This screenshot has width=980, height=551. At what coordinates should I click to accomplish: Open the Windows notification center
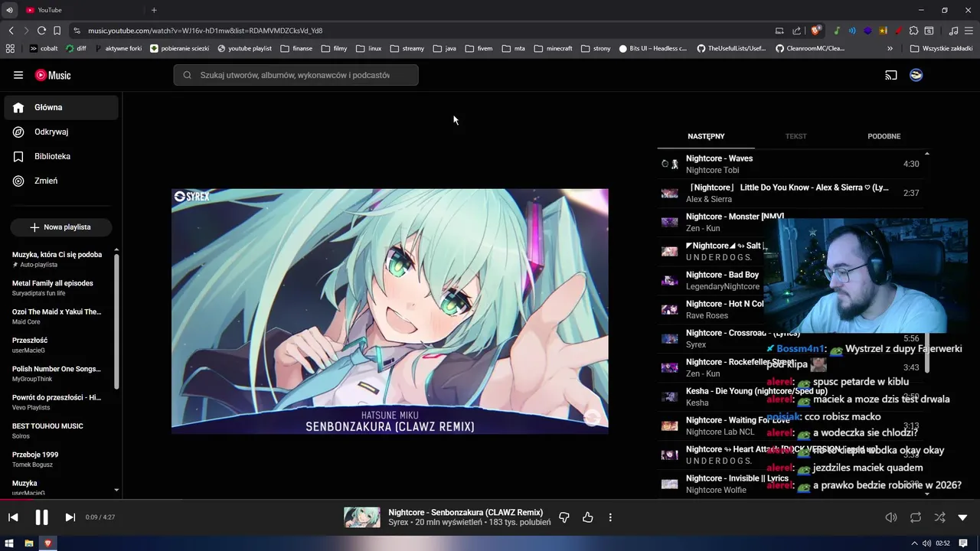[x=963, y=543]
